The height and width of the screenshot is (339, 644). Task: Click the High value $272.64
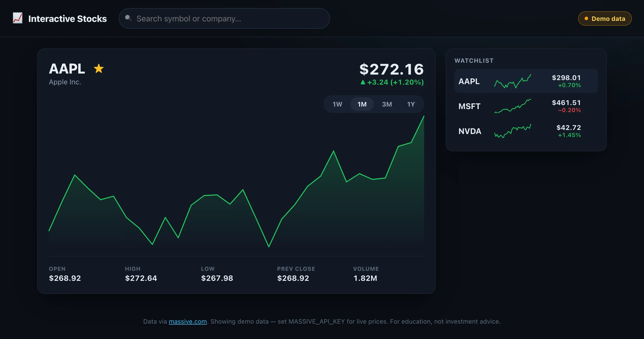(x=141, y=278)
